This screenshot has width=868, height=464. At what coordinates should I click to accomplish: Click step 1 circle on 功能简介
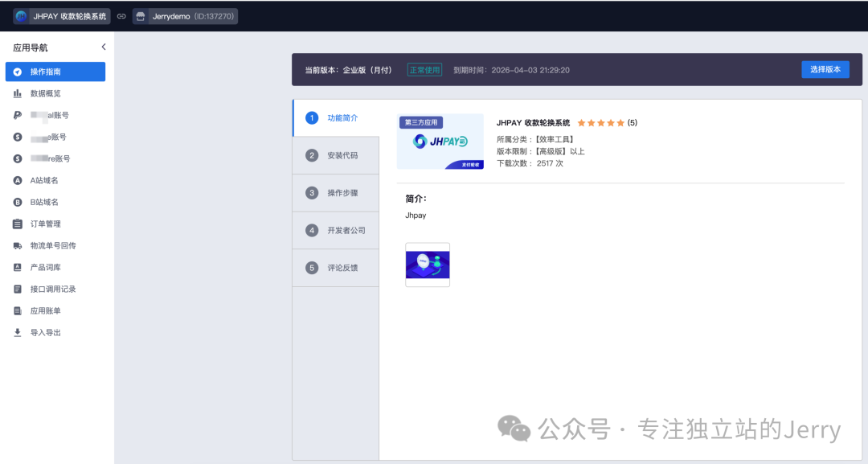(x=311, y=117)
